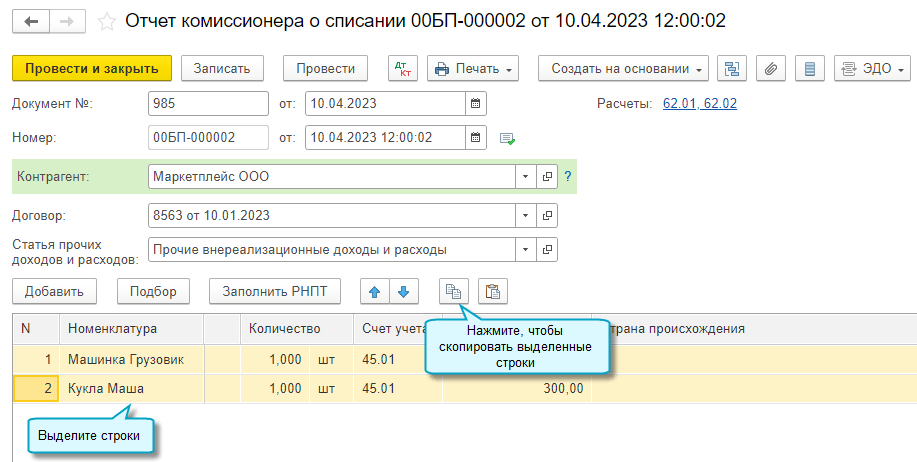The image size is (917, 462).
Task: Move selected row up with blue arrow
Action: pyautogui.click(x=375, y=292)
